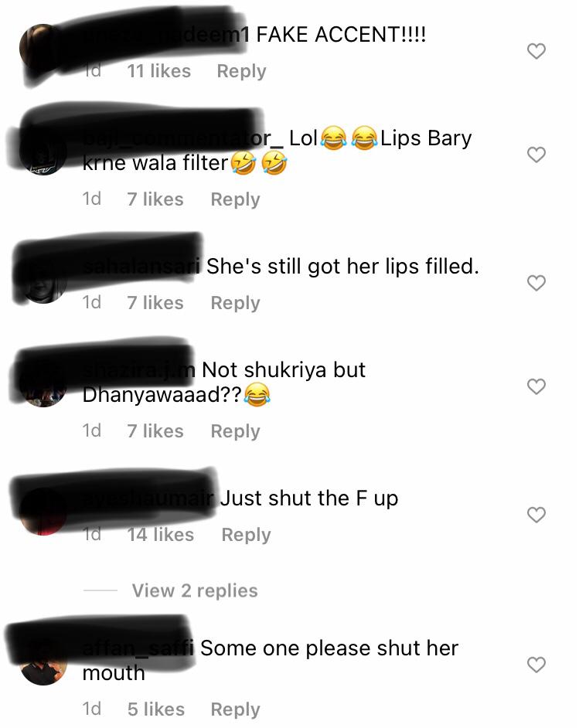
Task: Open profile picture of 'FAKE ACCENT' commenter
Action: [43, 48]
